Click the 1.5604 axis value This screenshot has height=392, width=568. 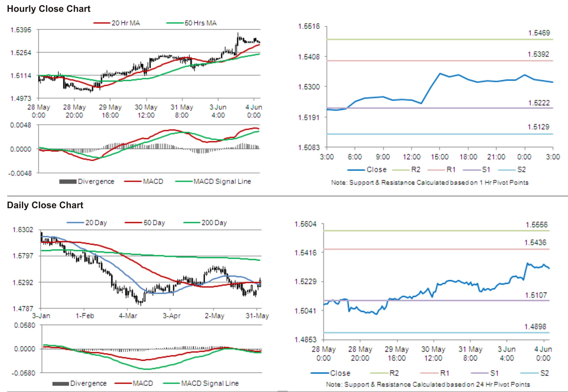[305, 224]
